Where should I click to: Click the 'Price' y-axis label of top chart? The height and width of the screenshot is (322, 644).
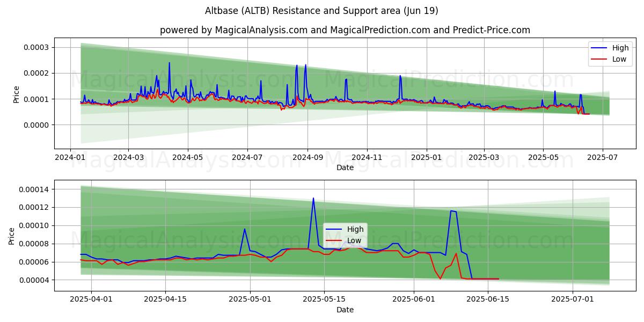click(x=17, y=94)
